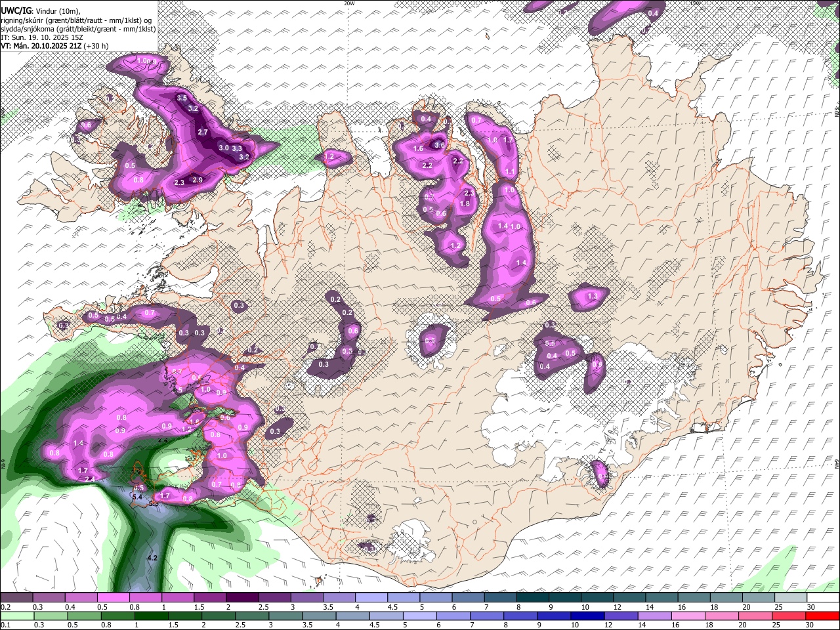Select the violet 12 swatch in lower legend row
Screen dimensions: 840x630
tap(621, 616)
